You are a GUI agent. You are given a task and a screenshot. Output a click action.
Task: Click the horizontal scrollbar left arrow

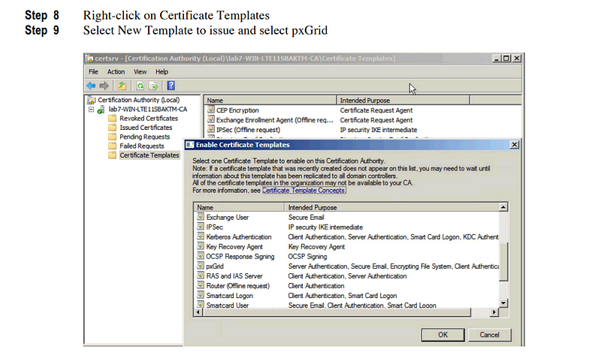(198, 312)
